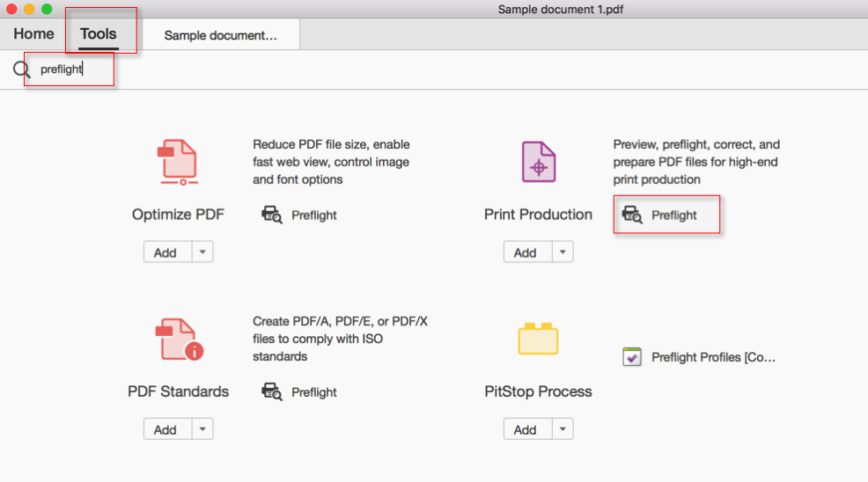Click the search magnifier icon
Image resolution: width=868 pixels, height=482 pixels.
pyautogui.click(x=22, y=69)
